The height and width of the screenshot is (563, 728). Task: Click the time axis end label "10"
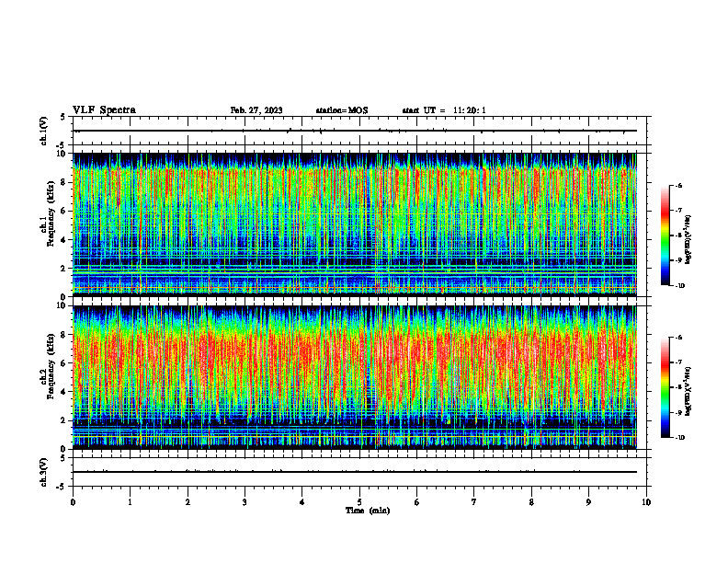point(646,502)
